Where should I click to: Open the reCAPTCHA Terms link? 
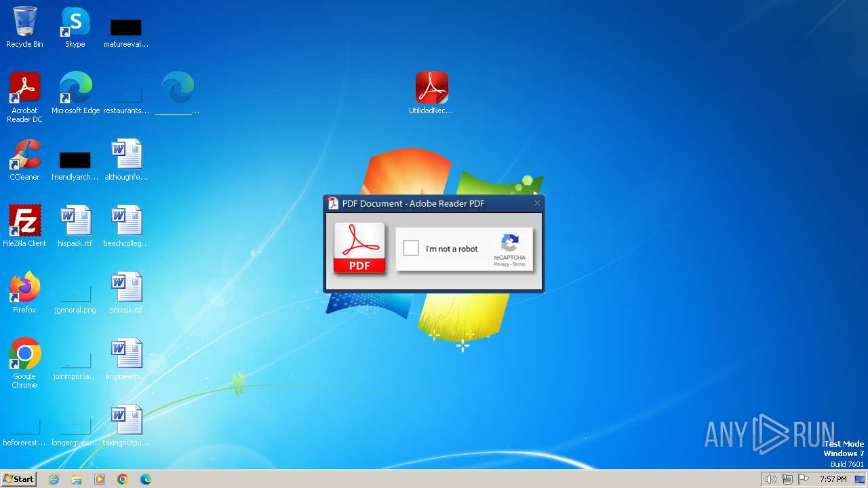[x=519, y=264]
